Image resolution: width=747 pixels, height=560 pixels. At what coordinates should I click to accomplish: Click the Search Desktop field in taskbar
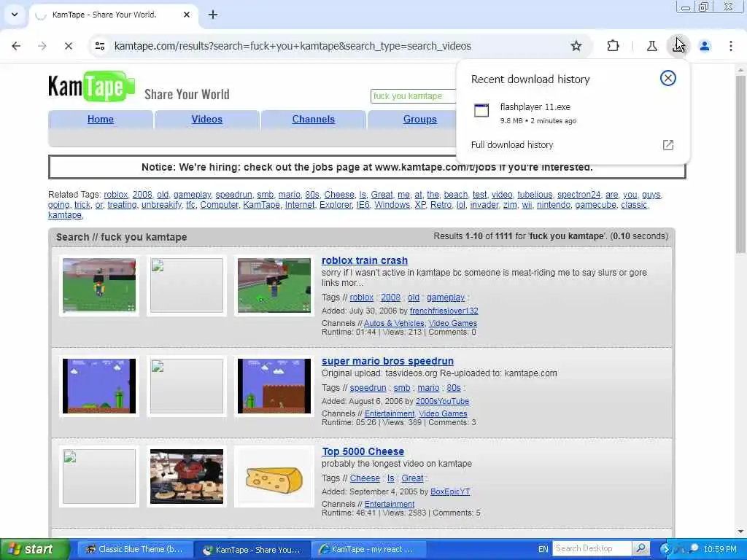coord(592,548)
